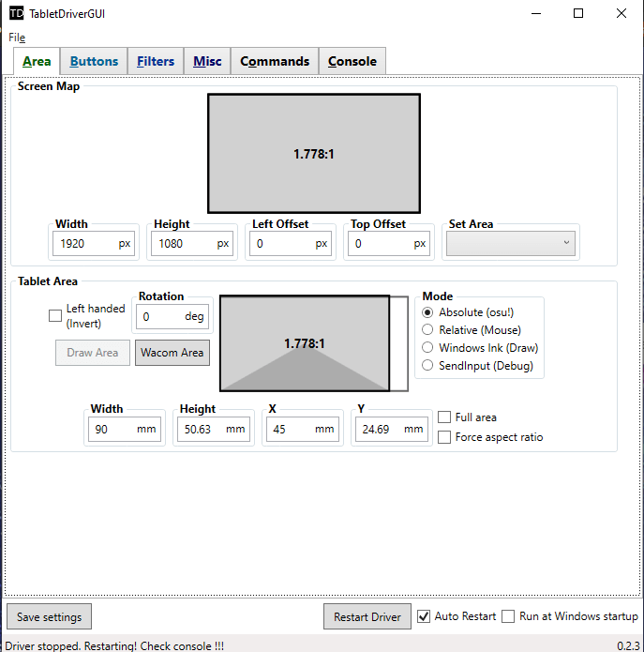This screenshot has height=652, width=644.
Task: Open the File menu
Action: point(17,38)
